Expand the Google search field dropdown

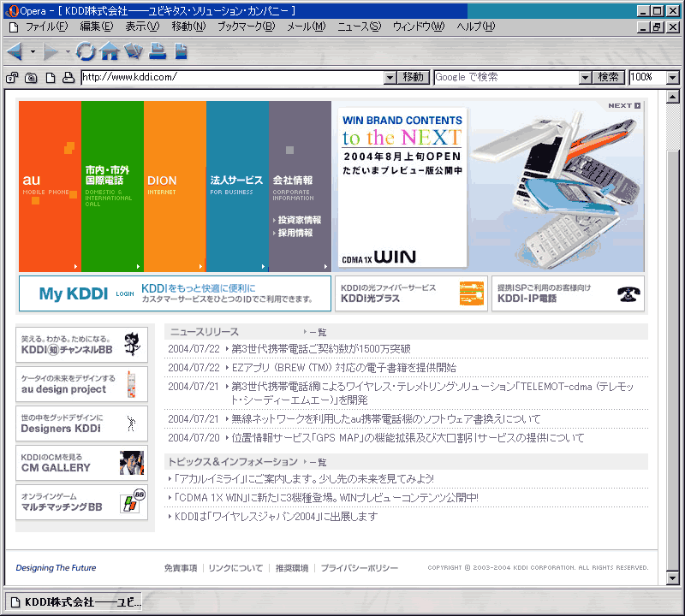pyautogui.click(x=585, y=78)
